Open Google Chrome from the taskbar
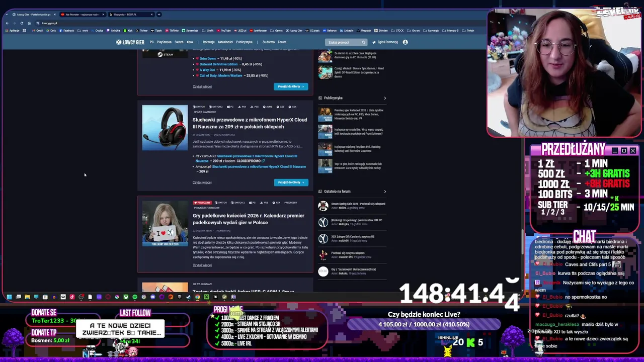The width and height of the screenshot is (644, 362). click(197, 297)
